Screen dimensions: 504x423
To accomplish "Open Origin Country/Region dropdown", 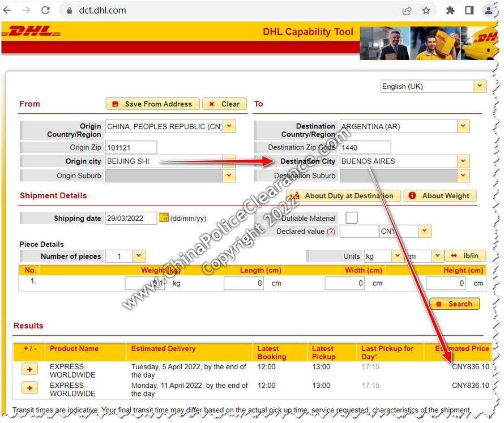I will tap(229, 126).
